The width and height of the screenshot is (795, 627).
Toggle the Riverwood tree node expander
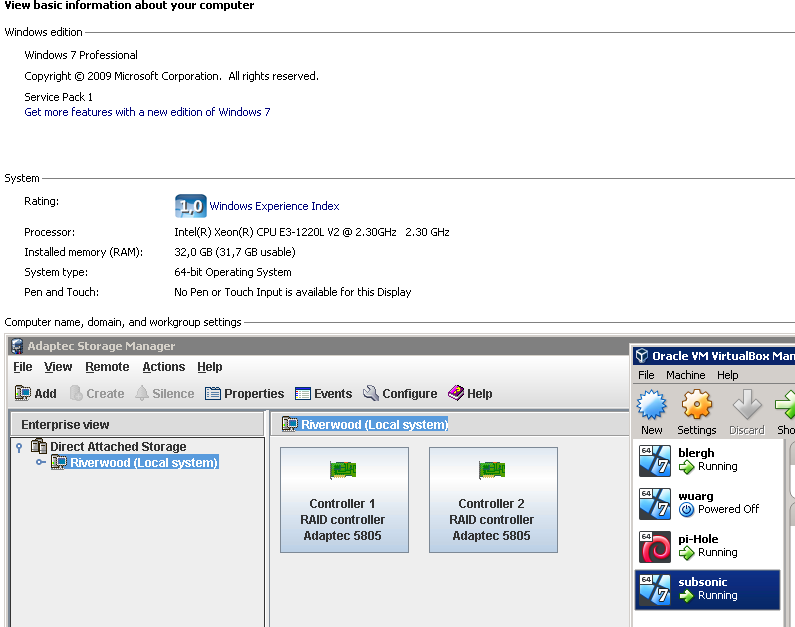pyautogui.click(x=41, y=462)
